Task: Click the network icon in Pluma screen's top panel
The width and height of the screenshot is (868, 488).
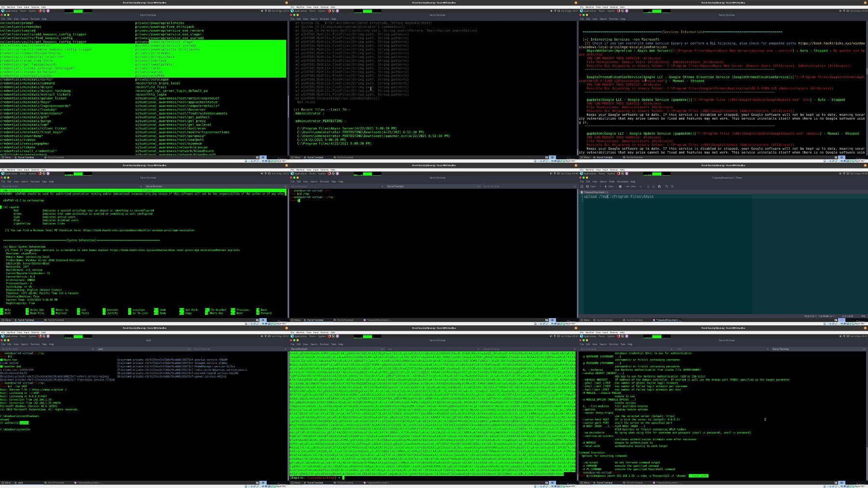Action: click(844, 173)
